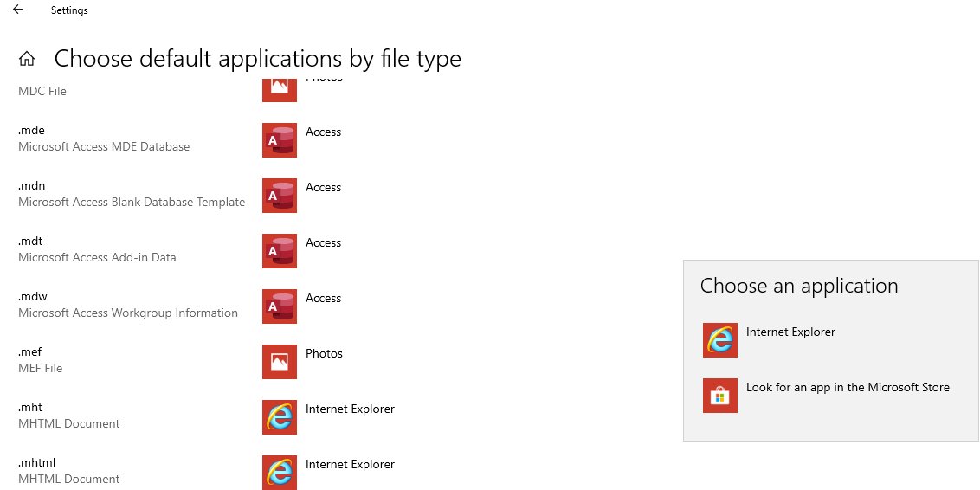The image size is (980, 490).
Task: Change the Access default for .mdt
Action: tap(323, 242)
